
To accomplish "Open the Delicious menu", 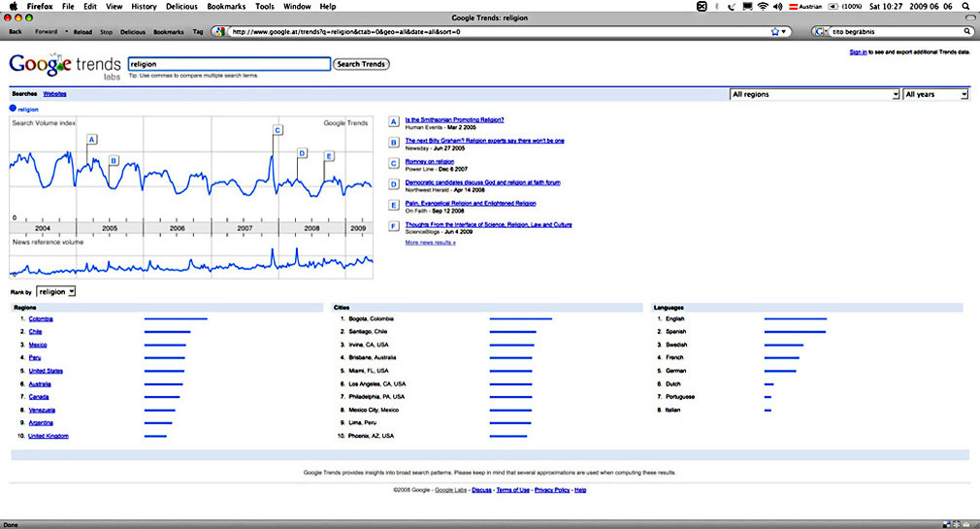I will (181, 6).
